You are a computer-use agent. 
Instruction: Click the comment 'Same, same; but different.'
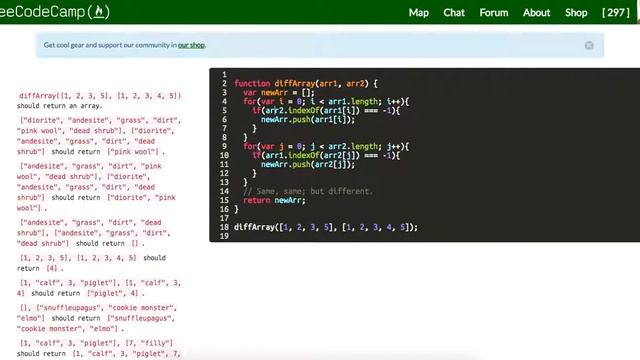308,191
